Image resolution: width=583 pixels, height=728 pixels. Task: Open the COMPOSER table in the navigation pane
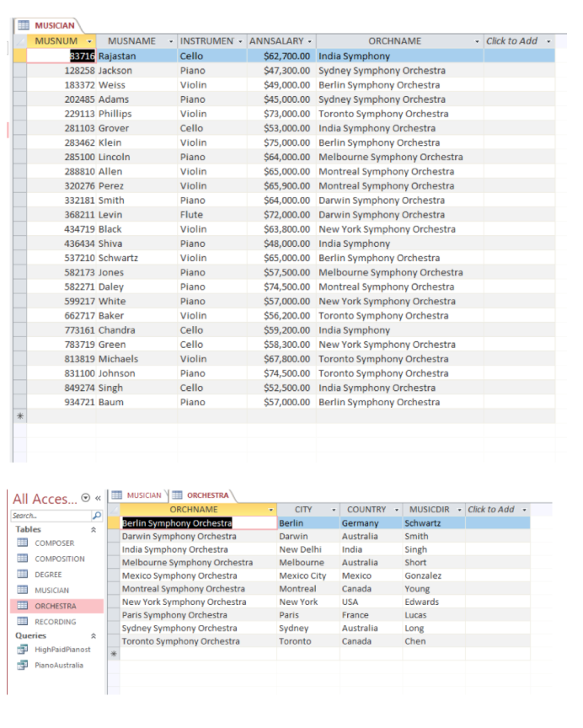coord(54,543)
